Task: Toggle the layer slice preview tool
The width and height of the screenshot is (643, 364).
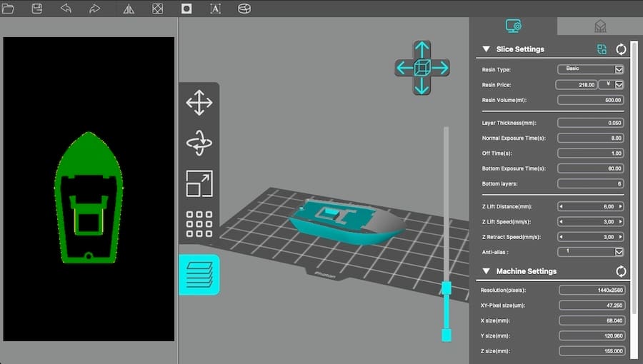Action: click(x=199, y=274)
